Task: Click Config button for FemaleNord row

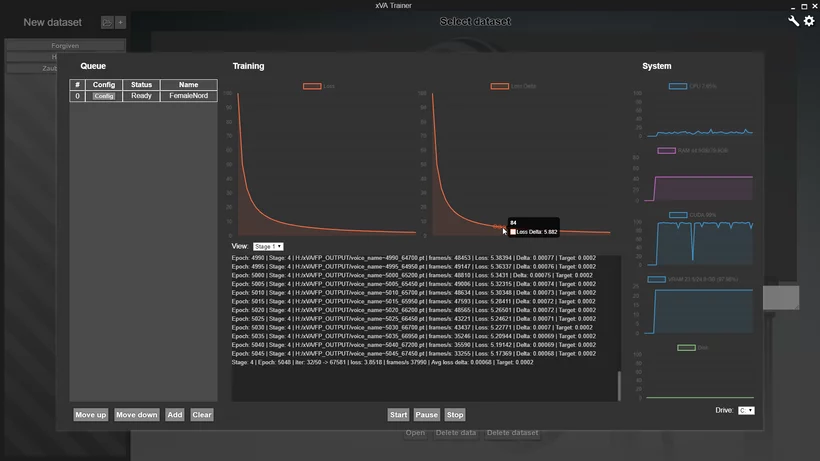Action: tap(104, 96)
